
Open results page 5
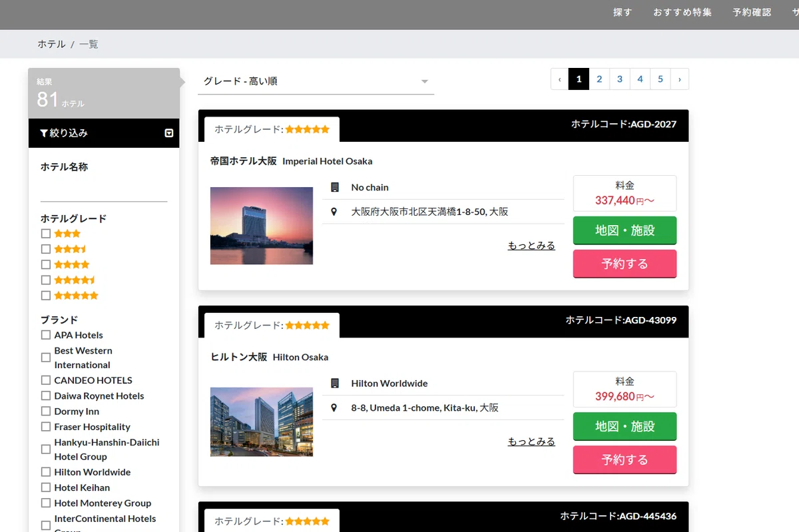click(x=661, y=79)
